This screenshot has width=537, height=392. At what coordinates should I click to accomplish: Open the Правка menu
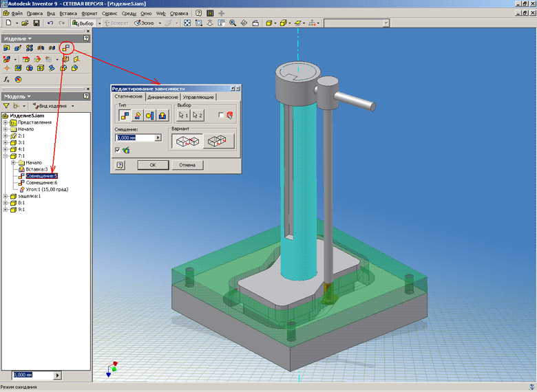point(34,13)
